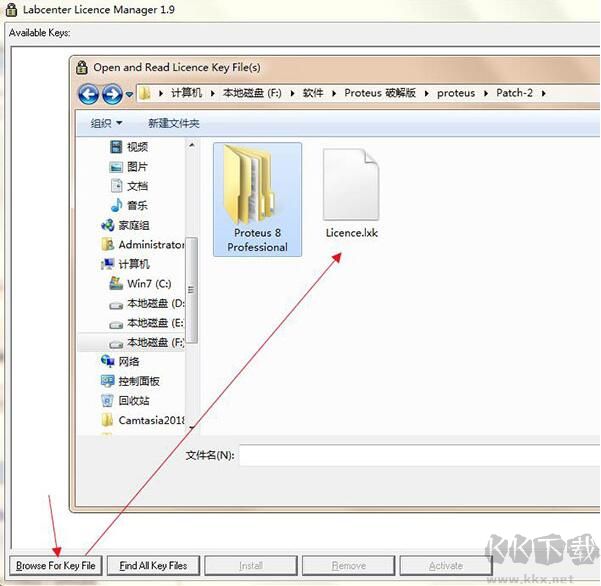Open 回收站 in sidebar

pos(134,401)
